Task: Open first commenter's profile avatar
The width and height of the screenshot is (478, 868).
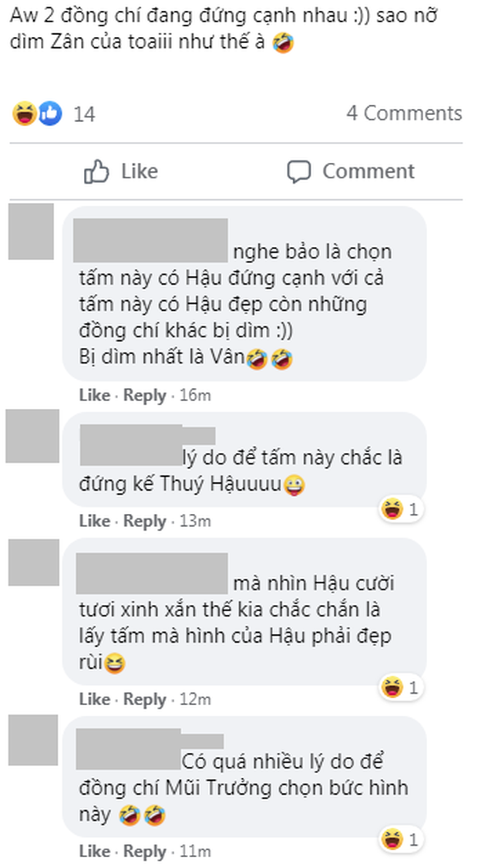Action: [x=31, y=231]
